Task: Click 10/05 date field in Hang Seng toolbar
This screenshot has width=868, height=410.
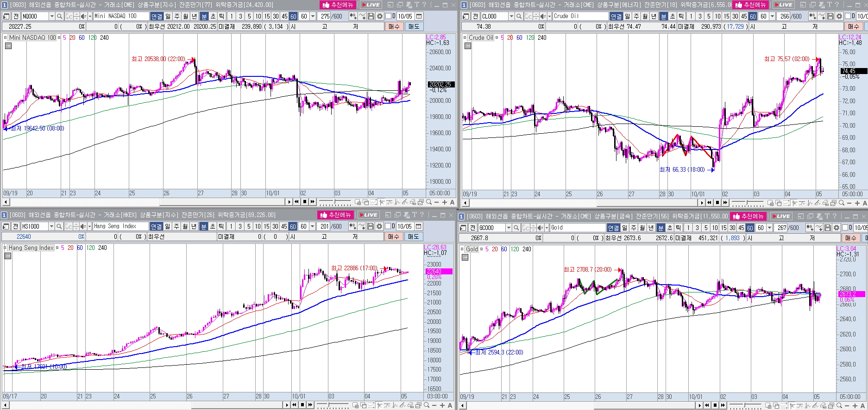Action: coord(405,226)
